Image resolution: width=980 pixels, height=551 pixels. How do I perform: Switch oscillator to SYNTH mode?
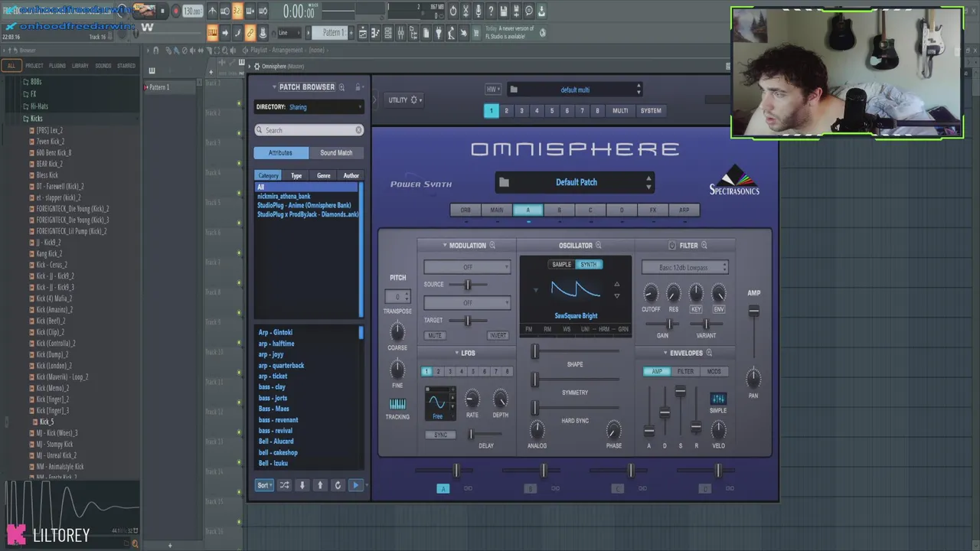click(588, 265)
